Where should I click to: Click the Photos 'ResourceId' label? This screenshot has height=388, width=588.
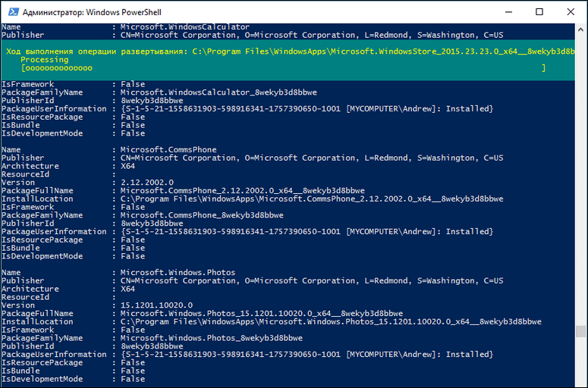click(x=26, y=297)
